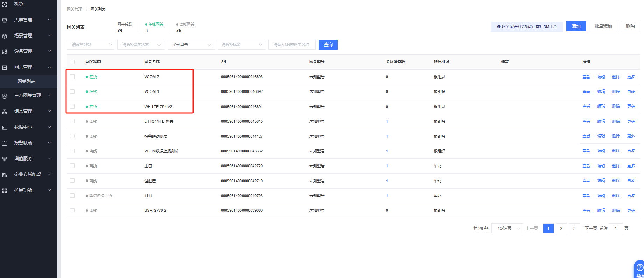The width and height of the screenshot is (644, 278).
Task: Open the 全部型号 model dropdown
Action: [x=191, y=45]
